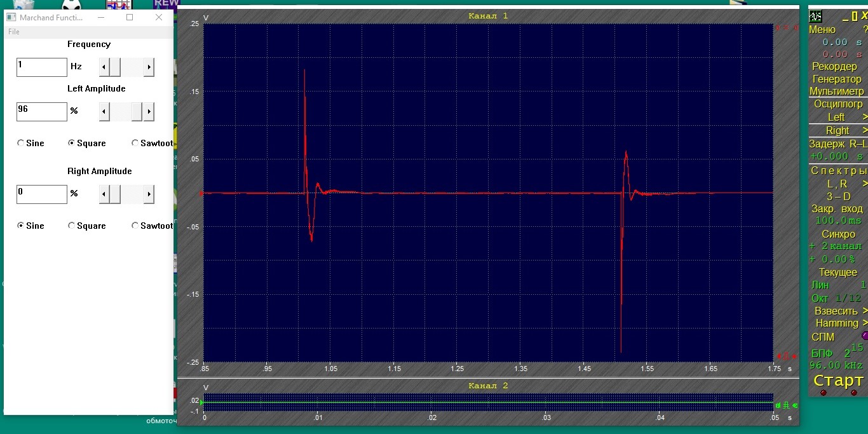Click the Left Amplitude slider thumb
The height and width of the screenshot is (434, 868).
(x=137, y=111)
